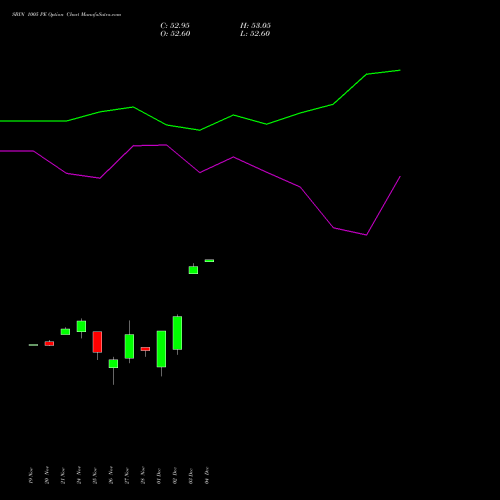Select the 01 Dec date label

click(x=159, y=475)
